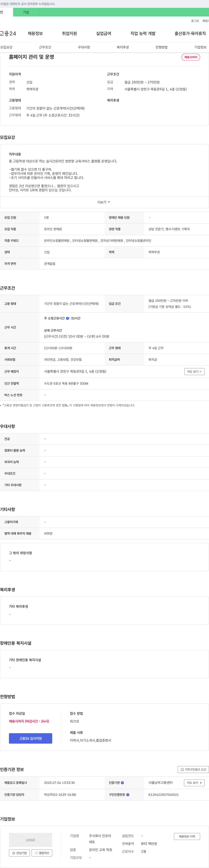Click the 채용정보 이력 button
The image size is (209, 868).
(187, 836)
